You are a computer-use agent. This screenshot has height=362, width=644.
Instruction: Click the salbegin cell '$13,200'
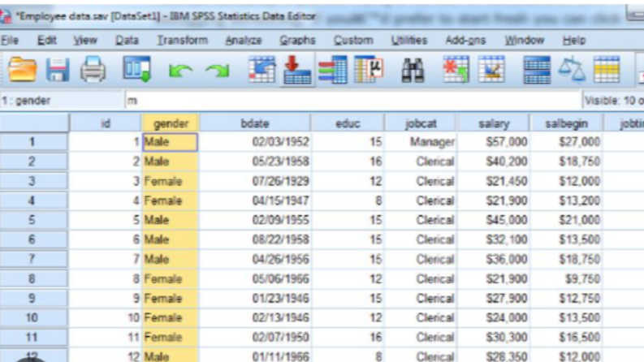click(x=566, y=200)
